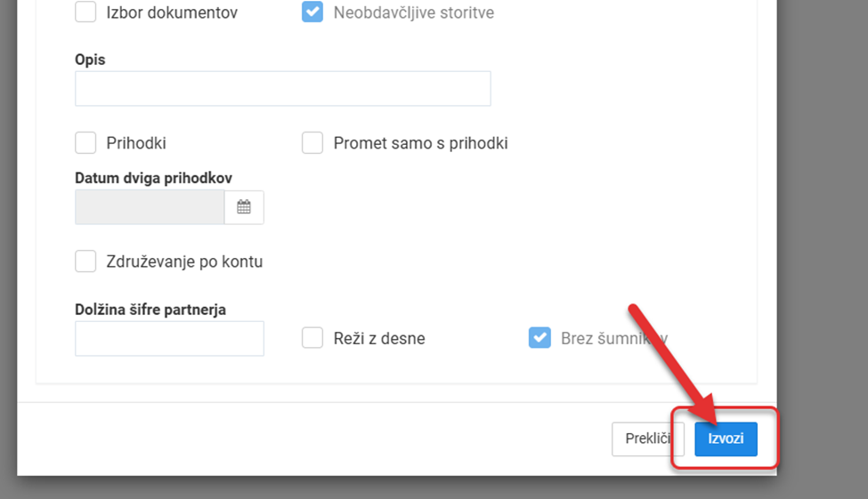Click the Opis field label
The image size is (868, 499).
90,60
